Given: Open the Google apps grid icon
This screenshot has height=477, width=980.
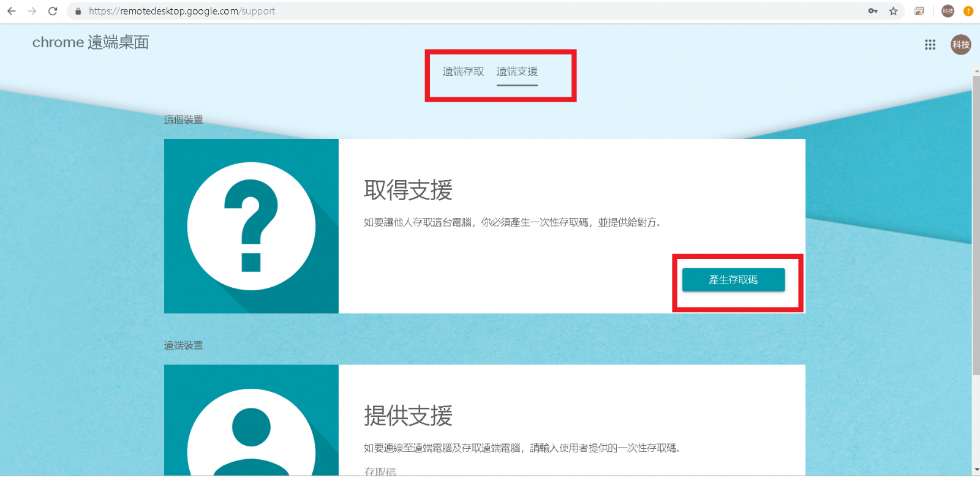Looking at the screenshot, I should 930,45.
